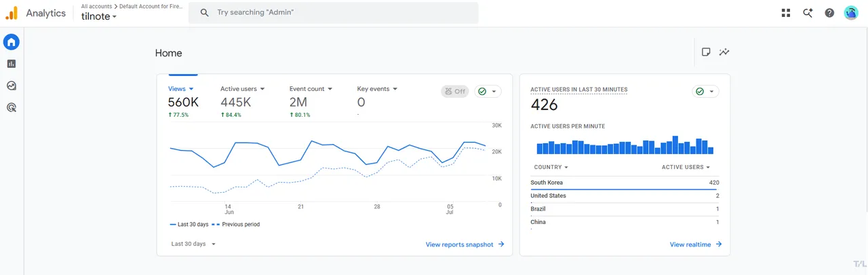Viewport: 868px width, 275px height.
Task: Click the 560K views value
Action: click(x=183, y=103)
